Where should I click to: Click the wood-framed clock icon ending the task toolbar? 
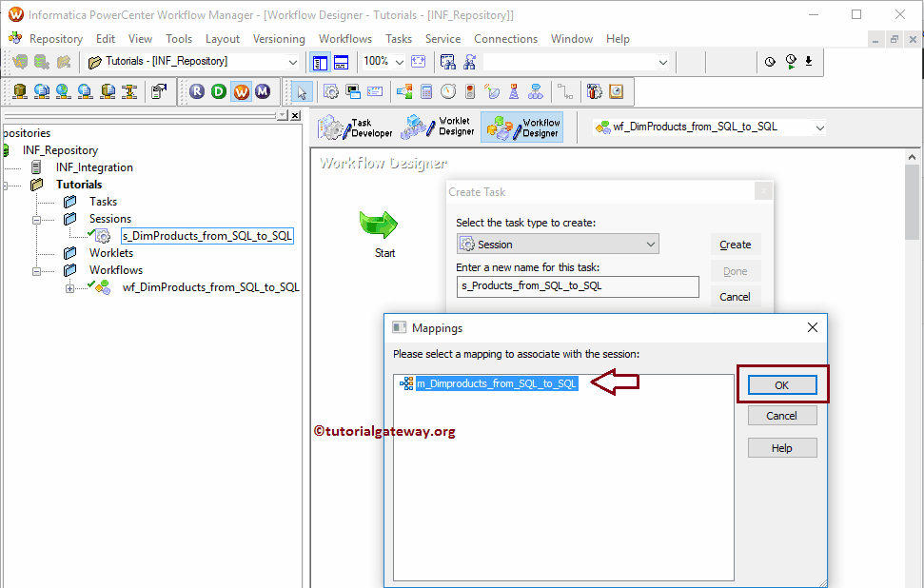(617, 92)
